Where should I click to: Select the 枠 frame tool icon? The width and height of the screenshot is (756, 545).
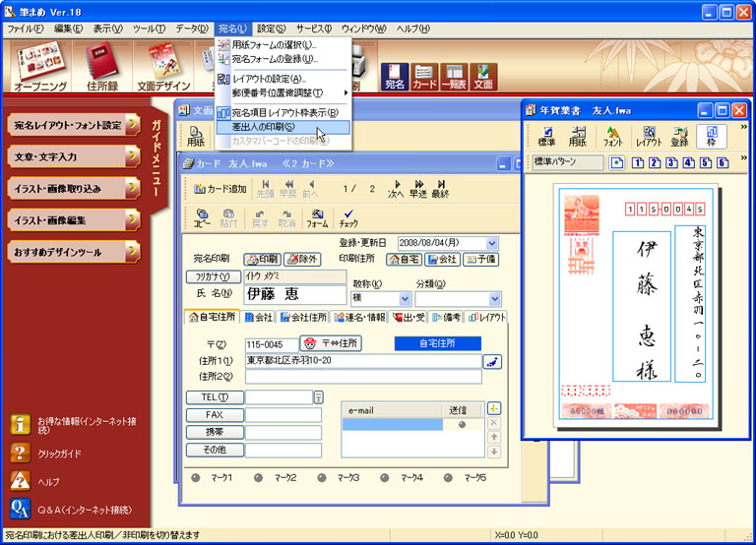[712, 136]
